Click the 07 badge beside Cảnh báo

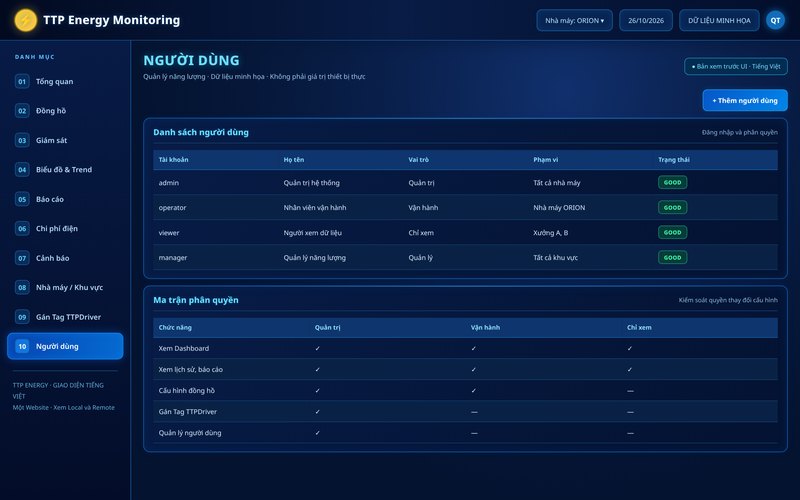click(x=22, y=258)
